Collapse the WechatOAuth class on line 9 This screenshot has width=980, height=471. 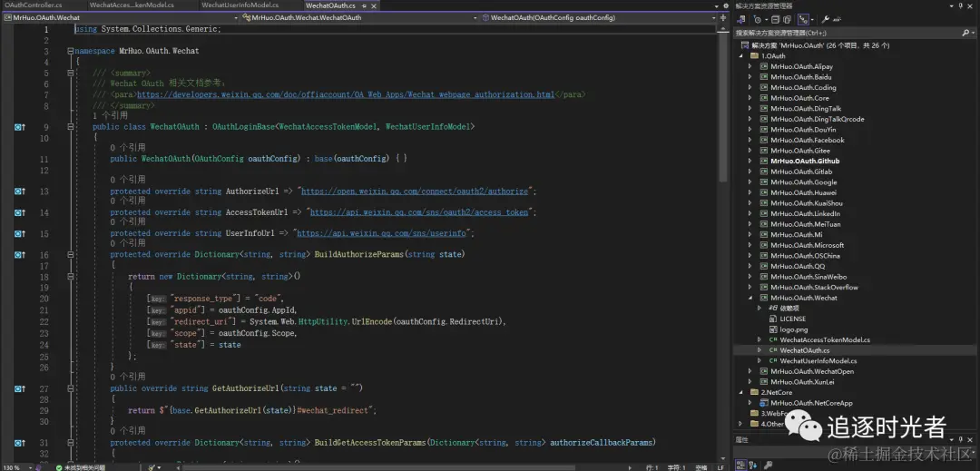pyautogui.click(x=69, y=127)
